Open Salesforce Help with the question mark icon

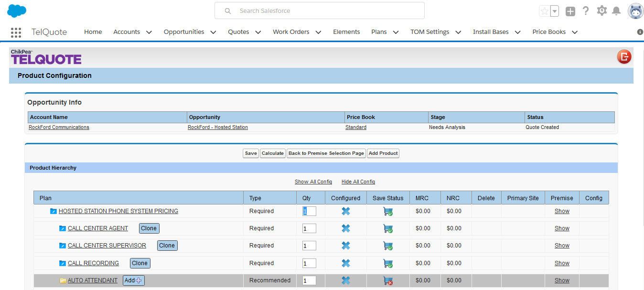[586, 11]
